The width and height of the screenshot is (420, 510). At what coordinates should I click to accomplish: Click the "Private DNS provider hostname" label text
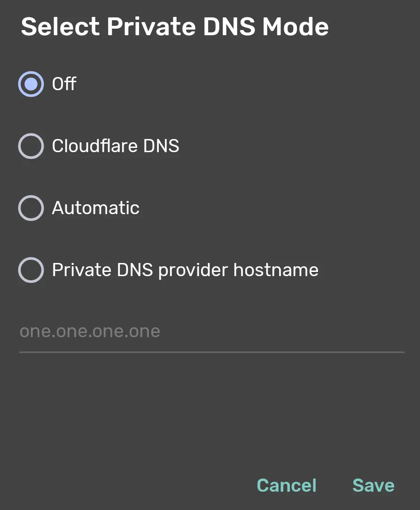pyautogui.click(x=185, y=270)
